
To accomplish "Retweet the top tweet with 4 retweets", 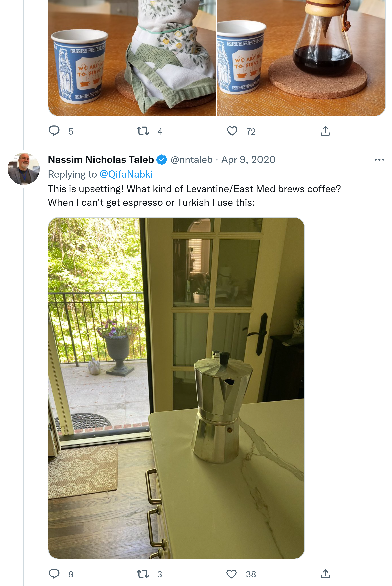I will point(143,131).
